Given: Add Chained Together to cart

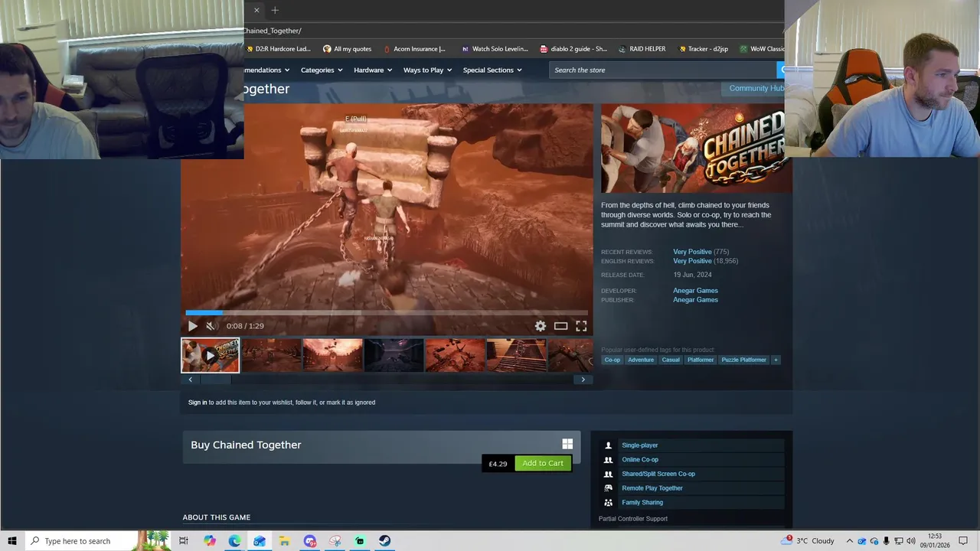Looking at the screenshot, I should point(543,463).
